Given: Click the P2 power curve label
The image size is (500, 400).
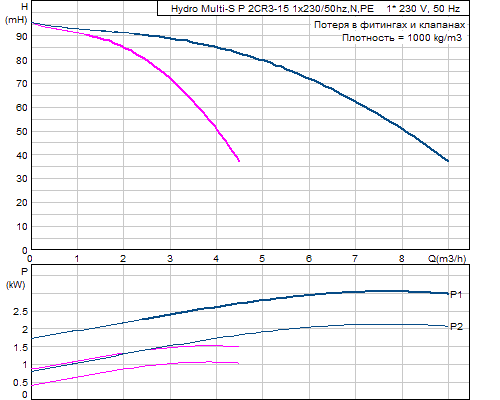Looking at the screenshot, I should pos(456,327).
